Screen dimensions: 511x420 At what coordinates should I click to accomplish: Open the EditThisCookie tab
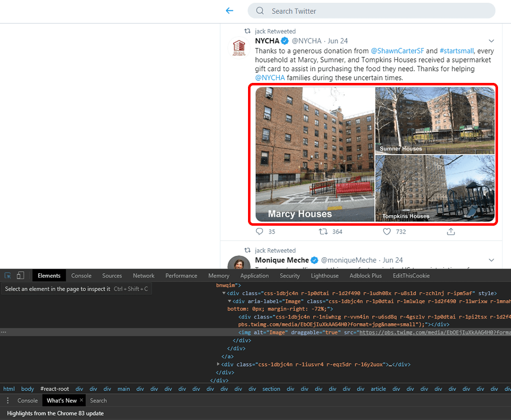411,276
